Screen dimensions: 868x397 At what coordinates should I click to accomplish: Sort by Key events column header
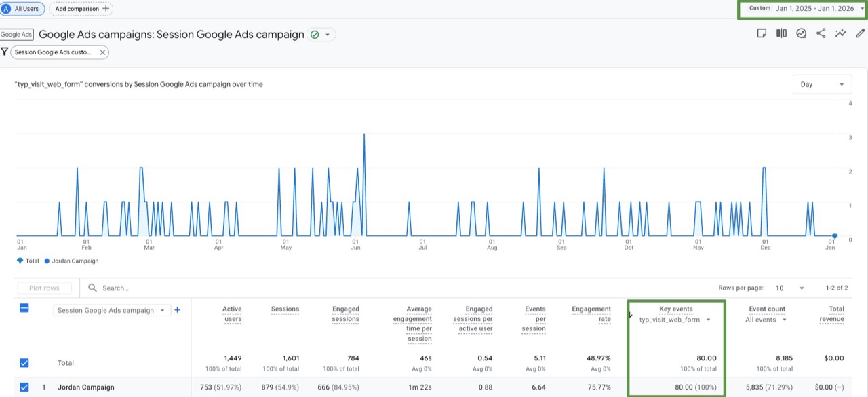676,309
